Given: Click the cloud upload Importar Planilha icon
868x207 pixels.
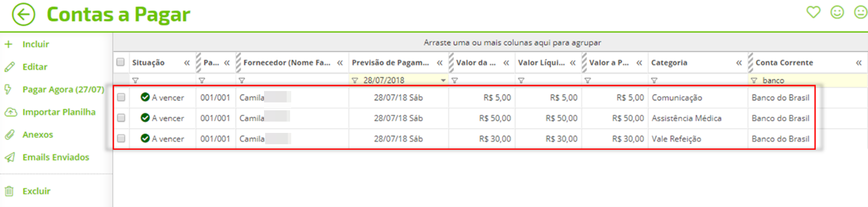Looking at the screenshot, I should coord(9,112).
